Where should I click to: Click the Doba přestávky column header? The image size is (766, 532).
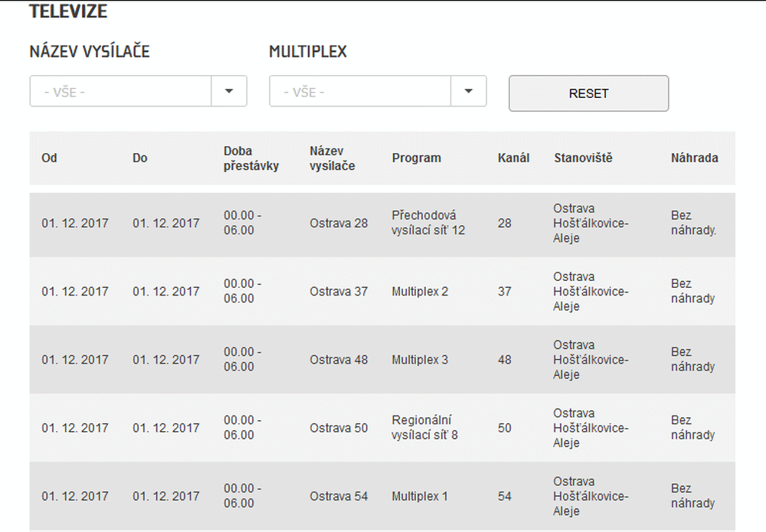(251, 158)
